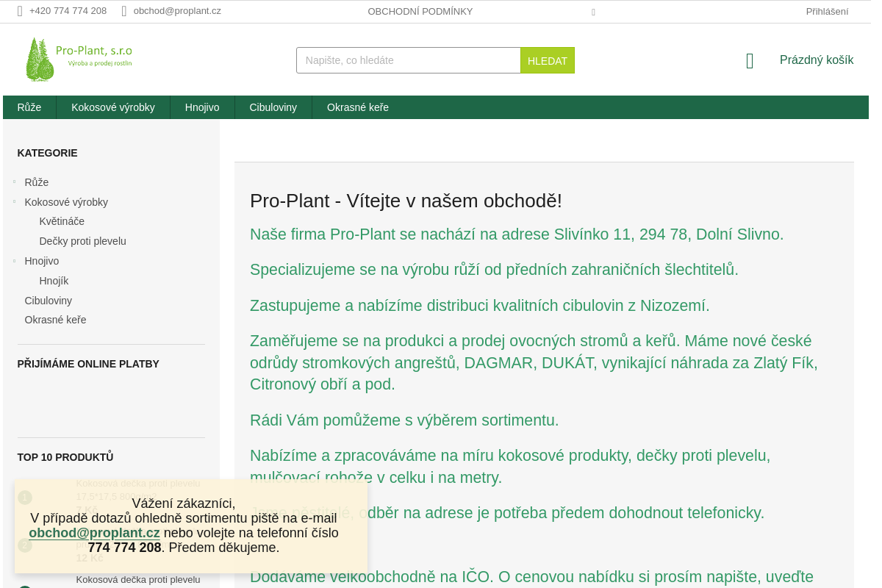The width and height of the screenshot is (882, 588).
Task: Click the HLEDAT search button
Action: 548,60
